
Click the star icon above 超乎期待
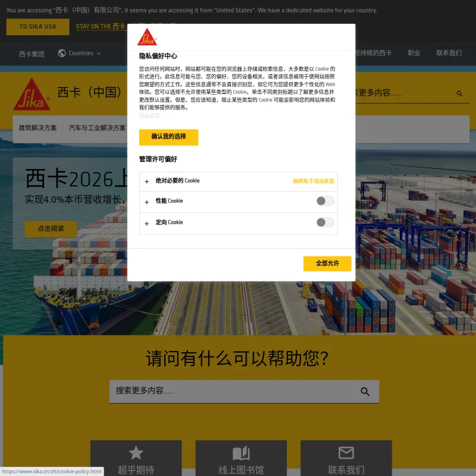(x=136, y=453)
